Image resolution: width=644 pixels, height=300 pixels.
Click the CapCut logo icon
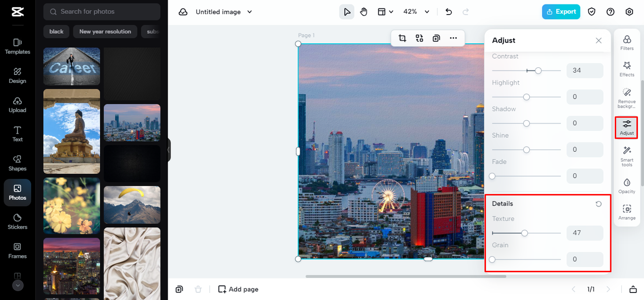coord(17,12)
